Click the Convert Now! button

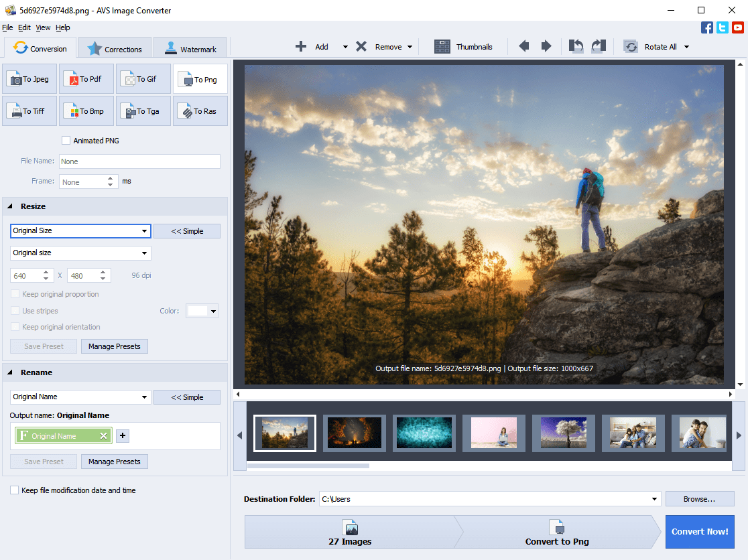click(699, 532)
